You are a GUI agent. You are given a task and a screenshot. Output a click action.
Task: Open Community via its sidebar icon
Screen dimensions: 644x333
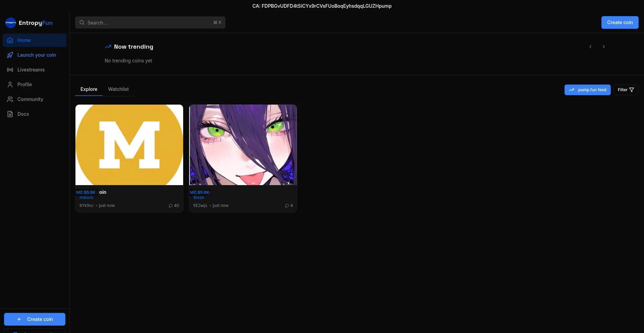click(10, 99)
